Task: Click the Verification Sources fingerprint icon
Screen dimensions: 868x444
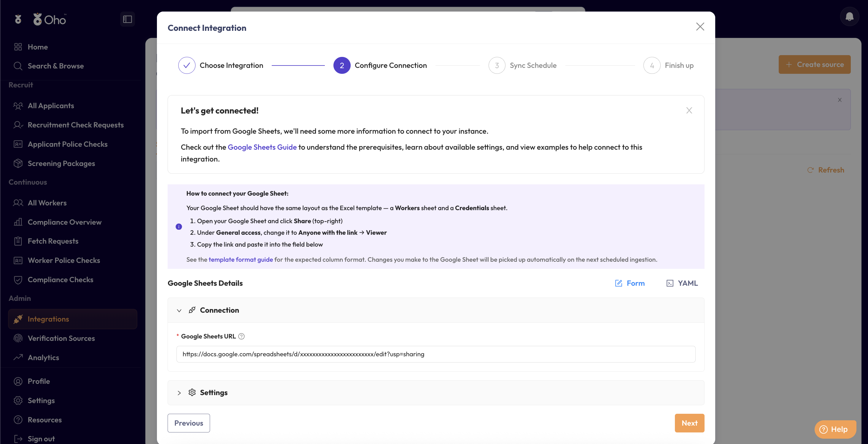Action: (18, 338)
